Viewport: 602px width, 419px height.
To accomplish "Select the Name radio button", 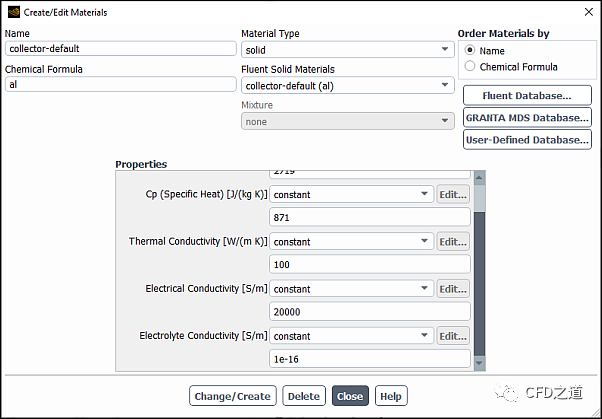I will coord(471,51).
